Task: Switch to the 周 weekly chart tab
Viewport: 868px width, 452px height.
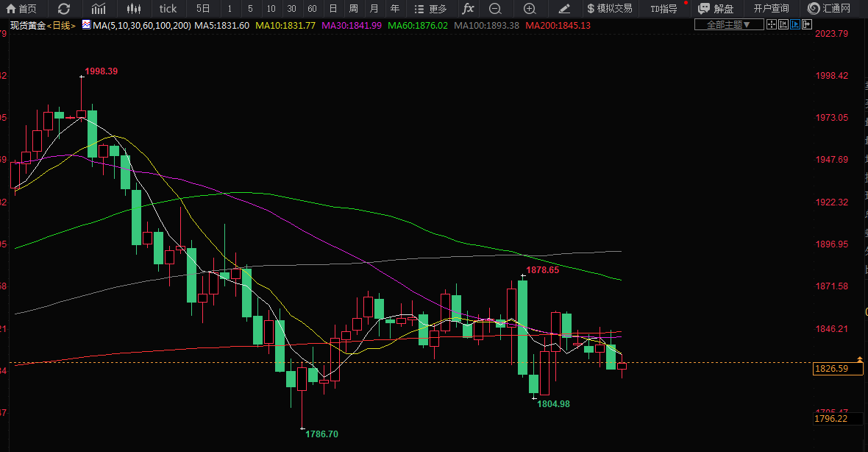Action: point(354,9)
